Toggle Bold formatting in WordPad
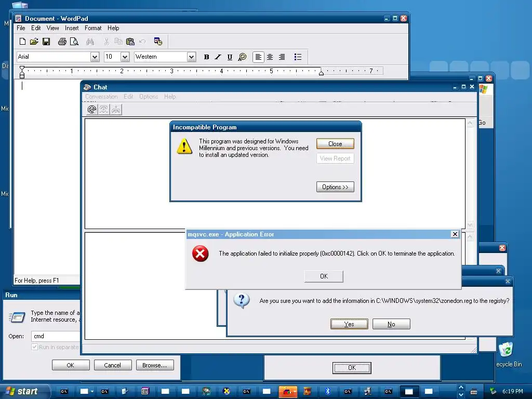 pos(206,57)
